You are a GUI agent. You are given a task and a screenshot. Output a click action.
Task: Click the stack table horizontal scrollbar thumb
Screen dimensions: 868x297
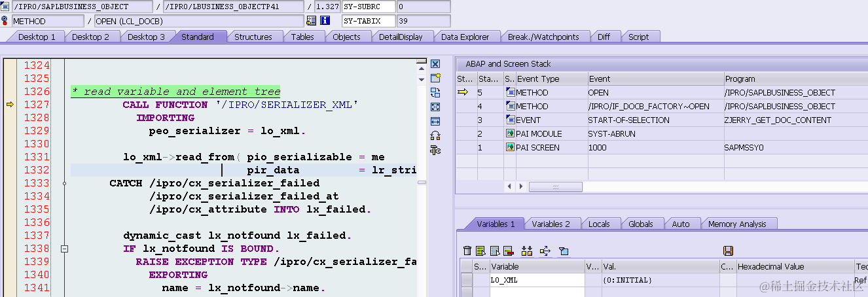[555, 186]
